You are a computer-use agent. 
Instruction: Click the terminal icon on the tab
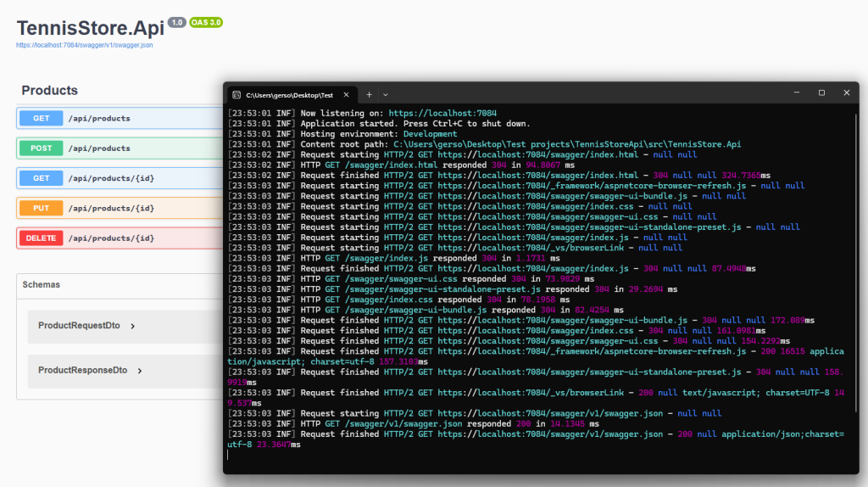pos(236,95)
